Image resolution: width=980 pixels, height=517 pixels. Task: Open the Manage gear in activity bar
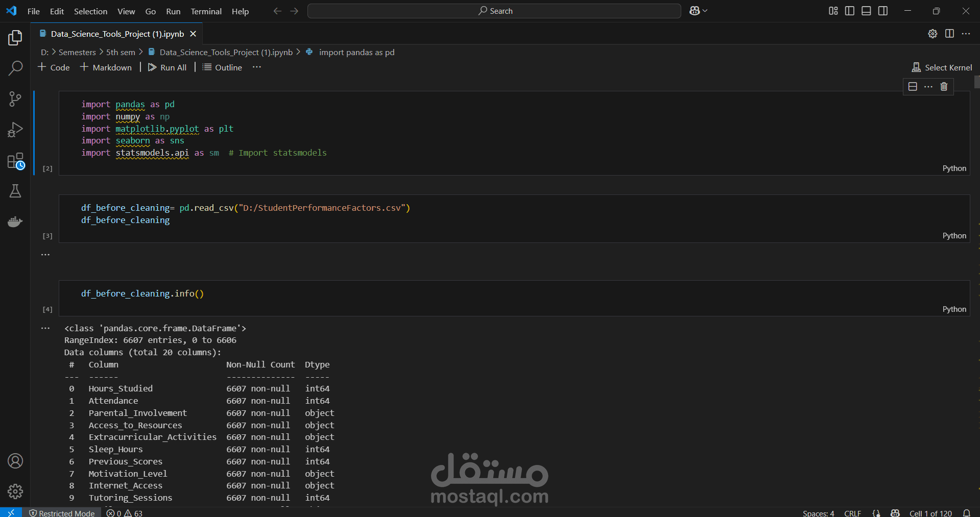[x=15, y=491]
